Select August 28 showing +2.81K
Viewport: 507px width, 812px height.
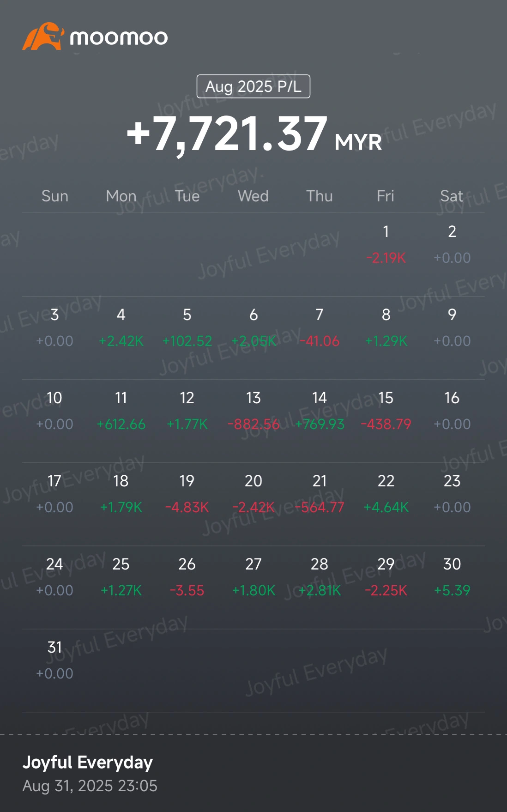(x=320, y=577)
